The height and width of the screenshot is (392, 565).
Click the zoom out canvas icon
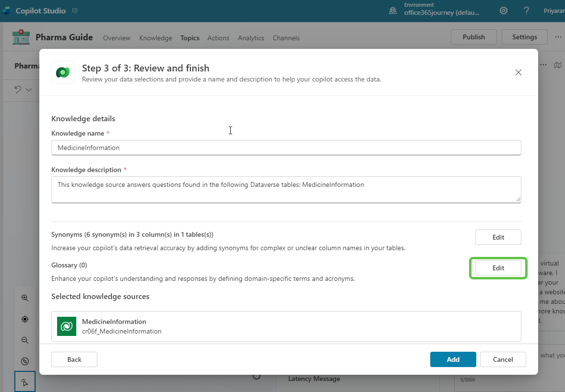point(25,340)
